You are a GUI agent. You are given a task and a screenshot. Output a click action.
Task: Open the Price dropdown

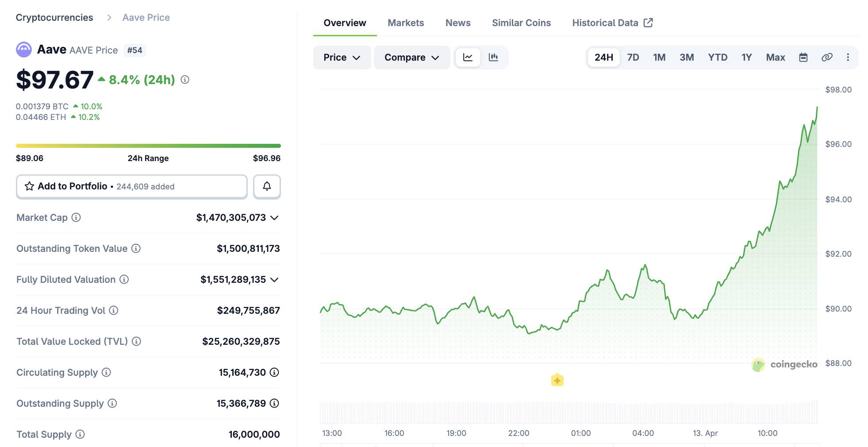coord(342,57)
